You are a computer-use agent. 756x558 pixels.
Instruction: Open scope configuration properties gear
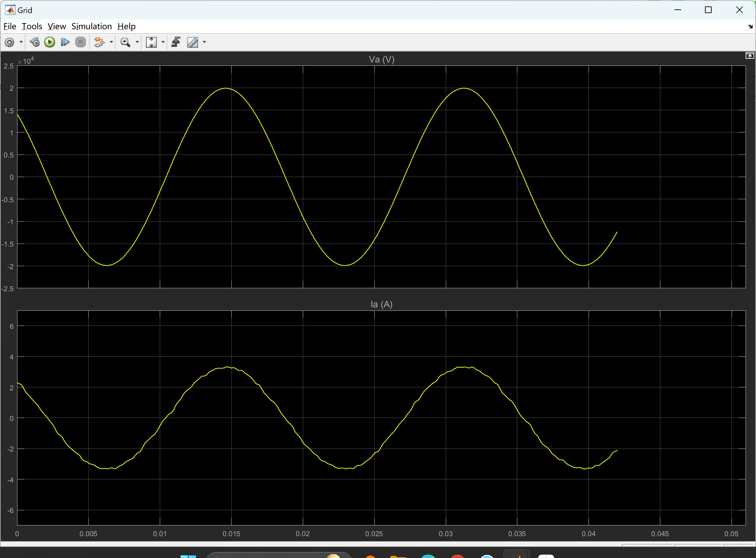(9, 42)
